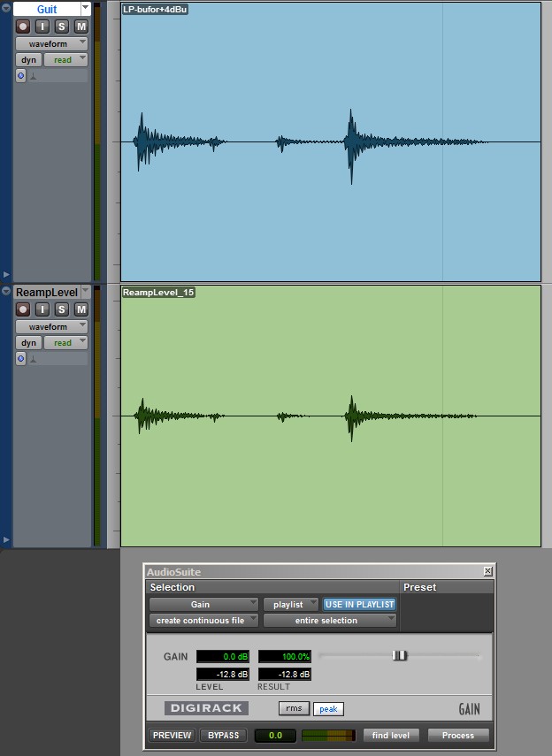Click the elastic audio clock icon on Guit
Screen dimensions: 552x756
tap(21, 76)
